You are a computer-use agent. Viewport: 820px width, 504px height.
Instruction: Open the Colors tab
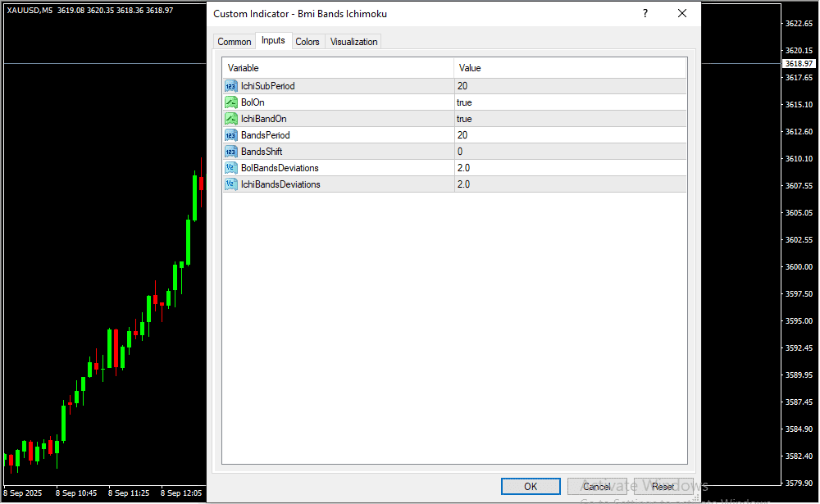(307, 42)
